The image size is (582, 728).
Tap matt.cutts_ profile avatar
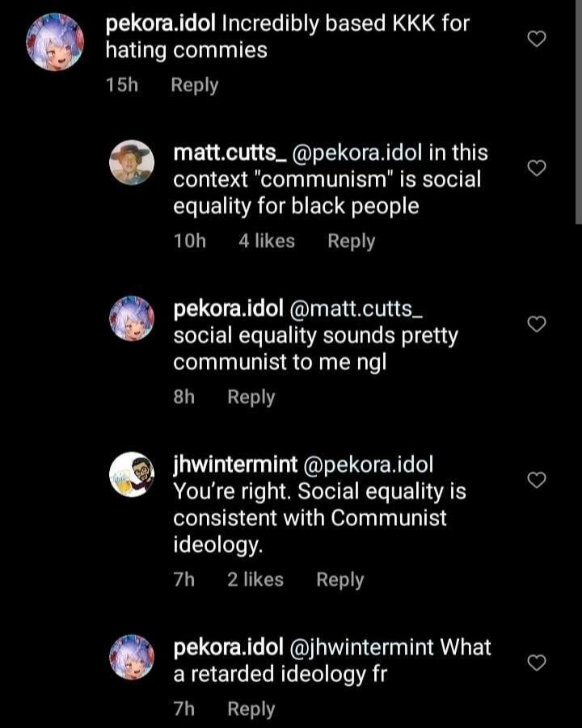(x=132, y=162)
